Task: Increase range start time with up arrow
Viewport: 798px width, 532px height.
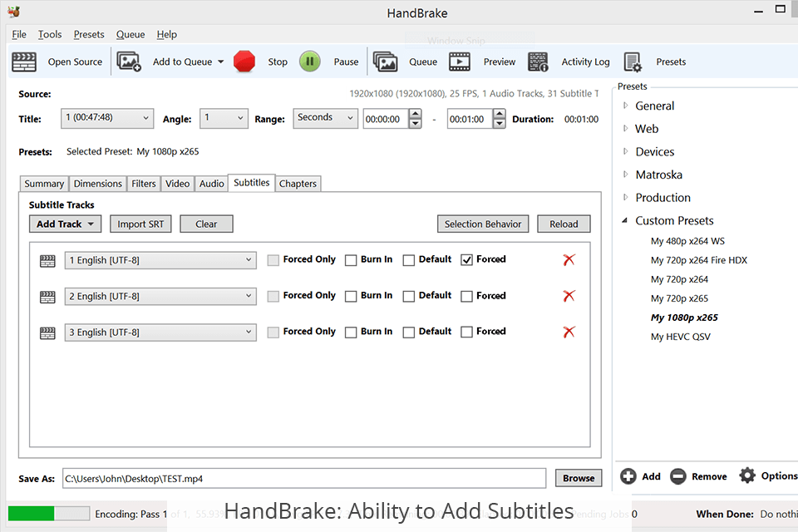Action: (416, 114)
